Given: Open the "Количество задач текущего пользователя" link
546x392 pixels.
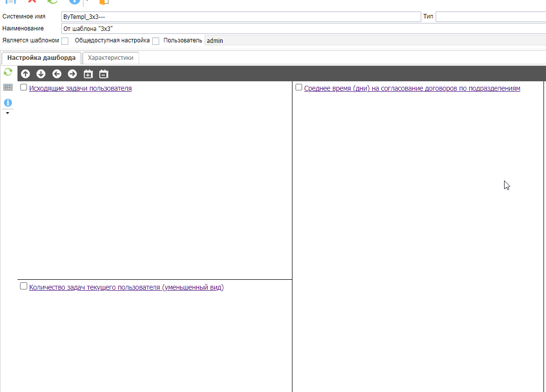Looking at the screenshot, I should (126, 287).
